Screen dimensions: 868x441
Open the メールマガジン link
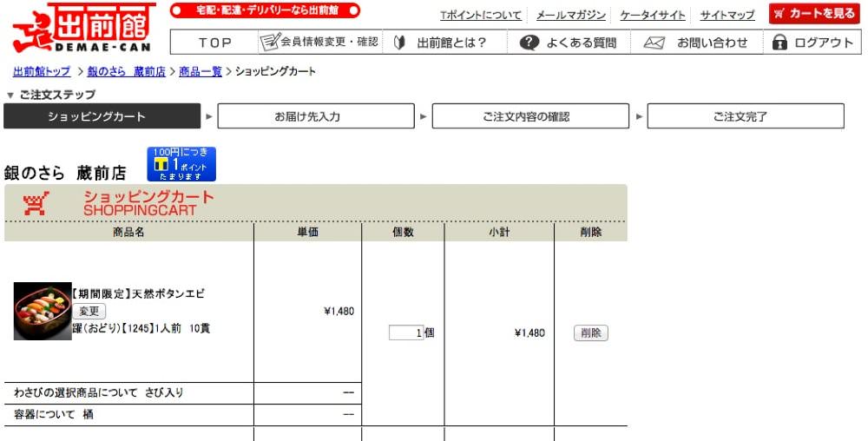(x=571, y=16)
